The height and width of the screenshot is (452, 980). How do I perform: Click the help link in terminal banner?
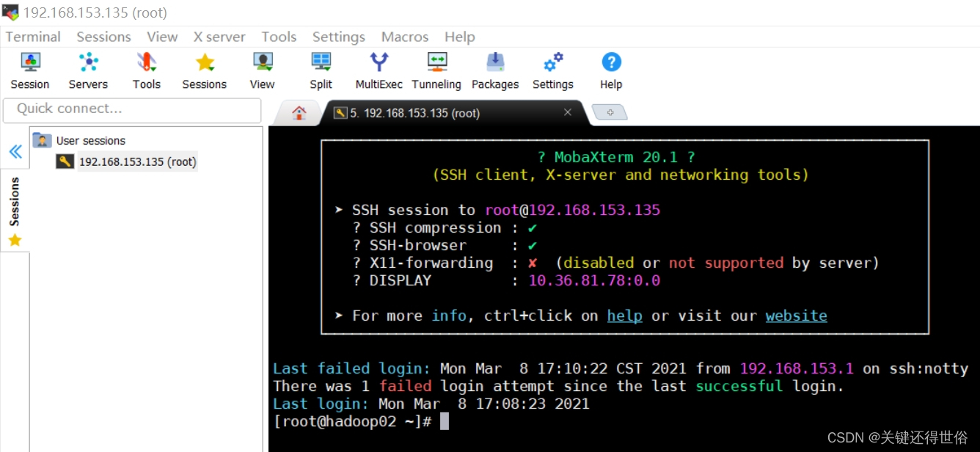point(625,316)
